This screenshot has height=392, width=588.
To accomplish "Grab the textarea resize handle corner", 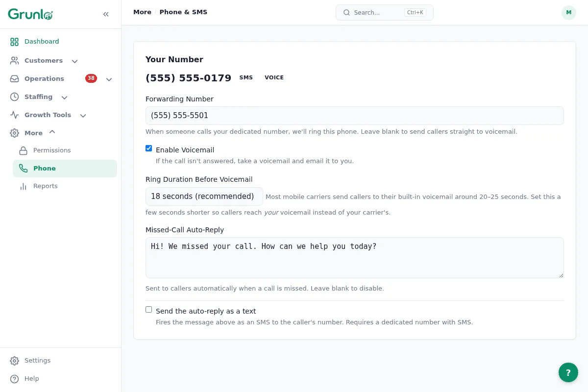I will [561, 275].
